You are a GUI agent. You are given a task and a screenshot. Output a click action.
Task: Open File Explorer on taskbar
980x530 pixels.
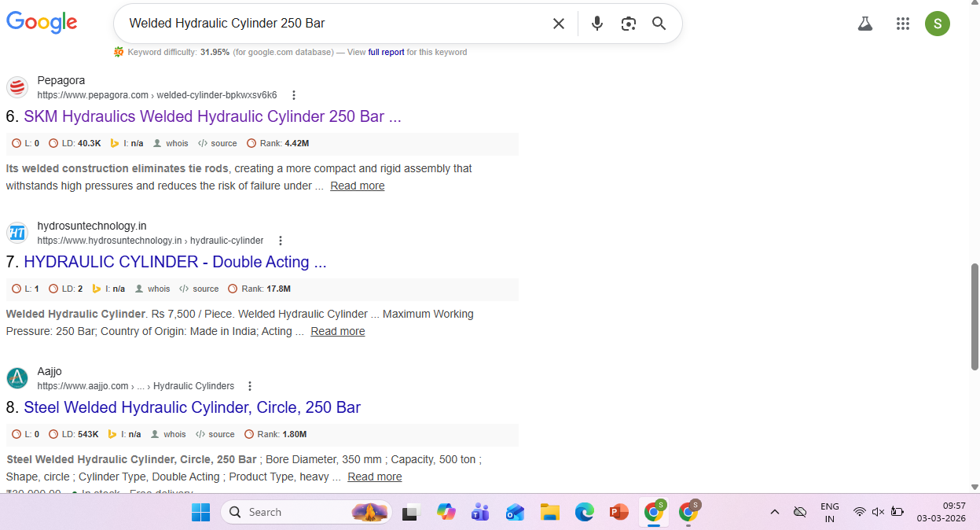(x=549, y=512)
